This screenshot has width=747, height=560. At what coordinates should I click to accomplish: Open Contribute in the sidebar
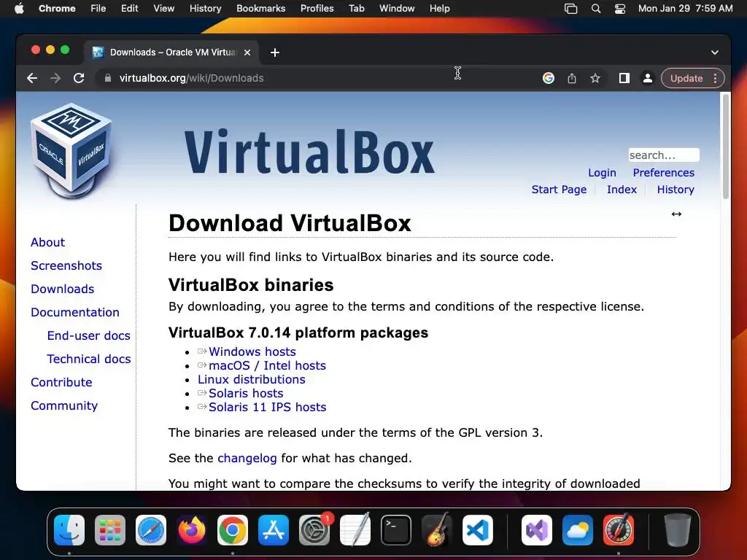[x=61, y=382]
